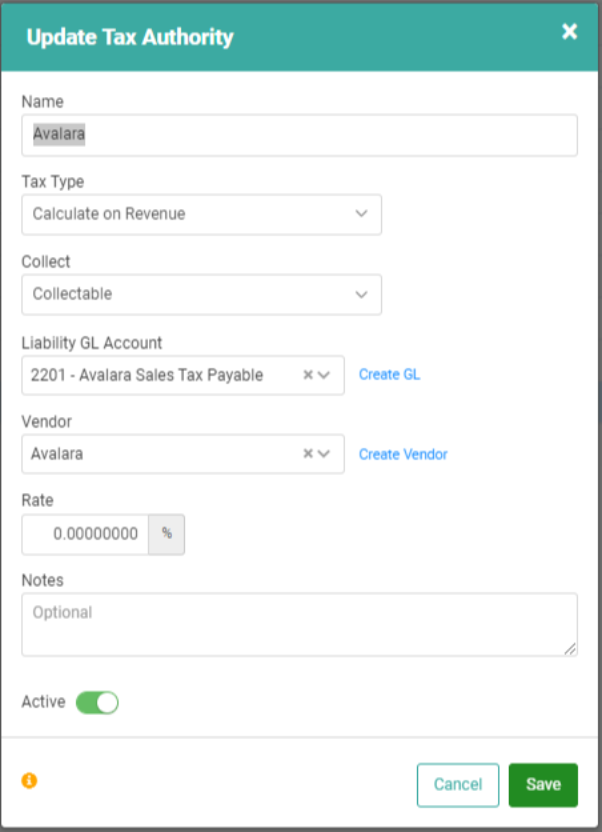Clear the Liability GL Account selection
Viewport: 602px width, 832px height.
[x=308, y=375]
